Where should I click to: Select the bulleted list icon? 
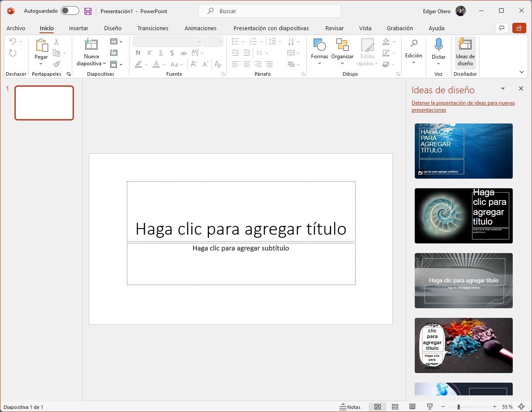[x=235, y=41]
